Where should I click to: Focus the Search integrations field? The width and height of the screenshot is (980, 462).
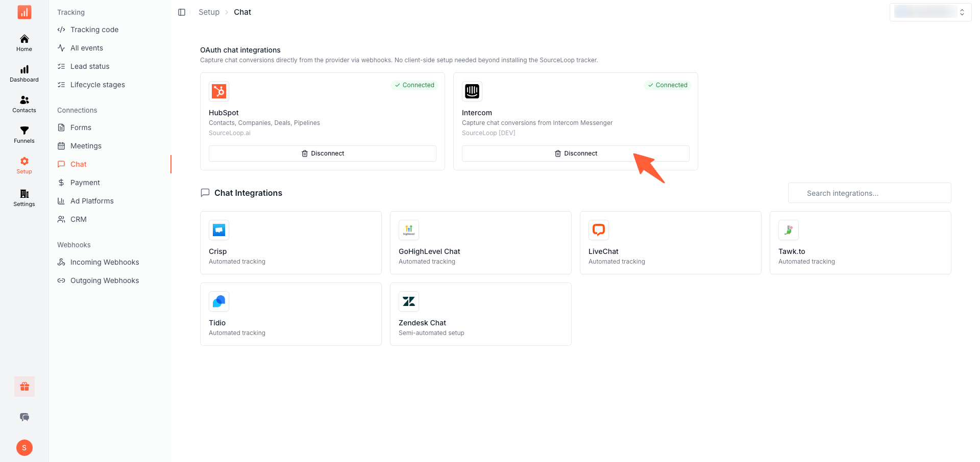(x=870, y=193)
